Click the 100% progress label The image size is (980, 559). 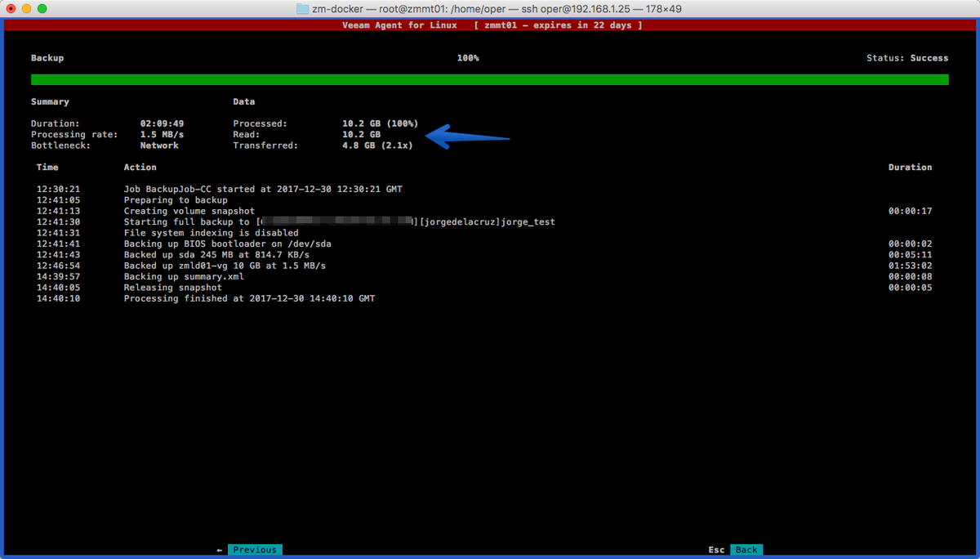[468, 58]
